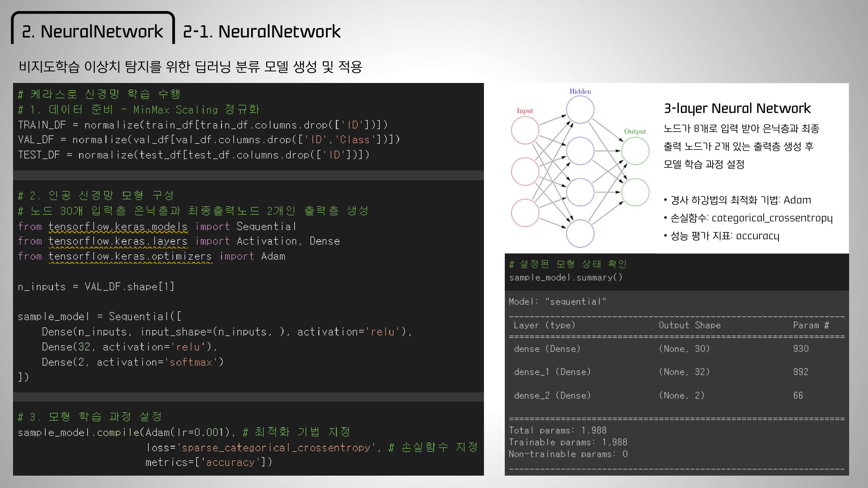Click the 'dense_1 (Dense)' row label
Viewport: 868px width, 488px height.
tap(552, 372)
